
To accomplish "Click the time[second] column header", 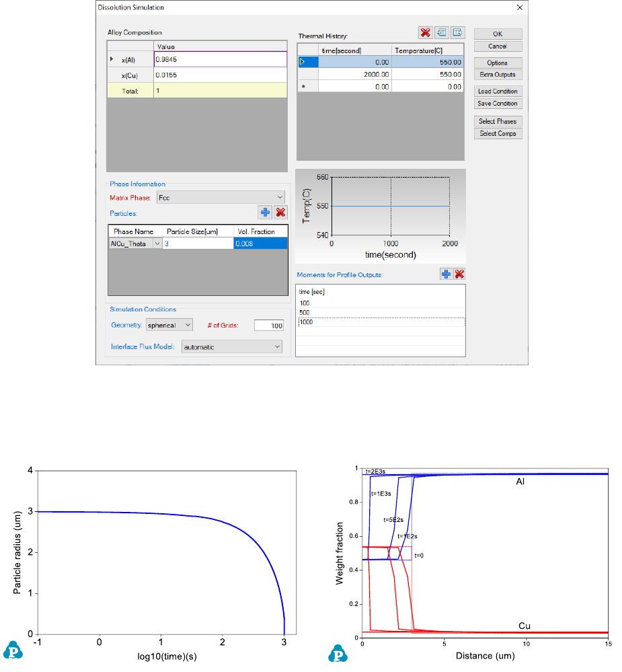I will click(x=354, y=50).
